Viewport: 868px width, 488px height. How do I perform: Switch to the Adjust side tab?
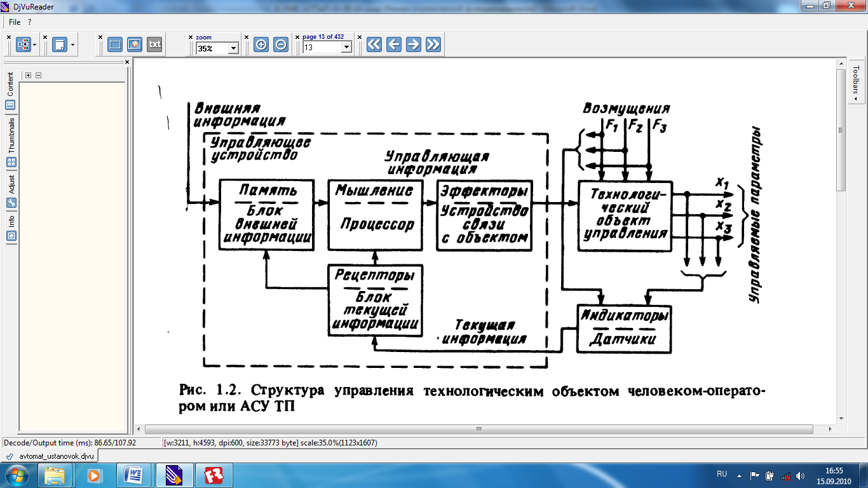pyautogui.click(x=11, y=191)
